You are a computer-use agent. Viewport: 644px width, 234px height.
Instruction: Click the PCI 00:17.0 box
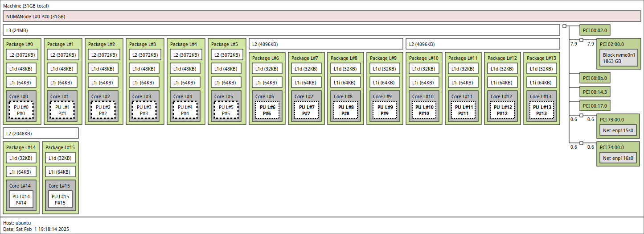pyautogui.click(x=595, y=105)
